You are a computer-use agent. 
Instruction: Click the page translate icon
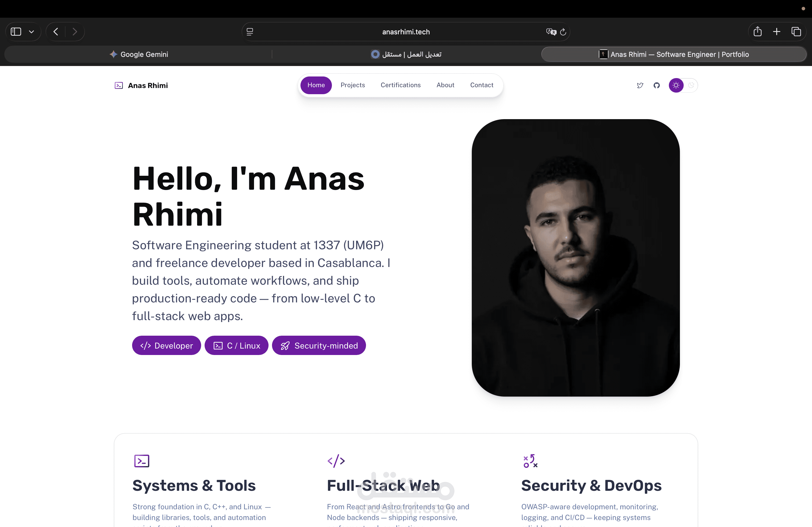pyautogui.click(x=551, y=32)
